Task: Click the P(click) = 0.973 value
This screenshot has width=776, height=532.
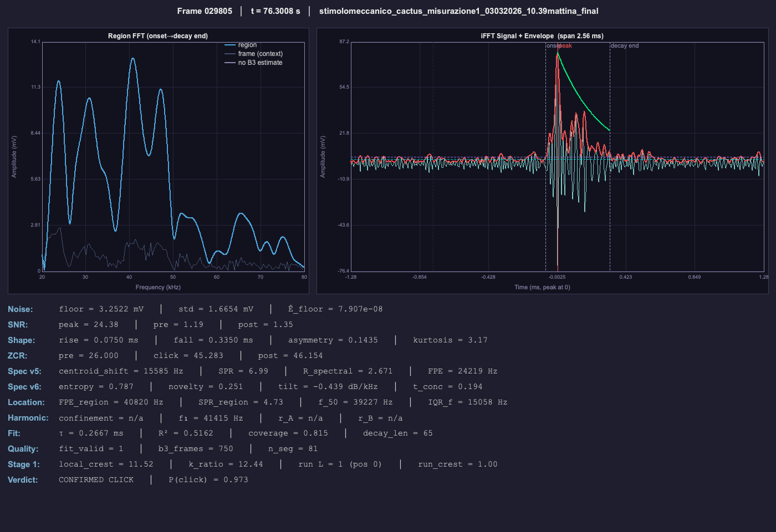Action: tap(208, 480)
